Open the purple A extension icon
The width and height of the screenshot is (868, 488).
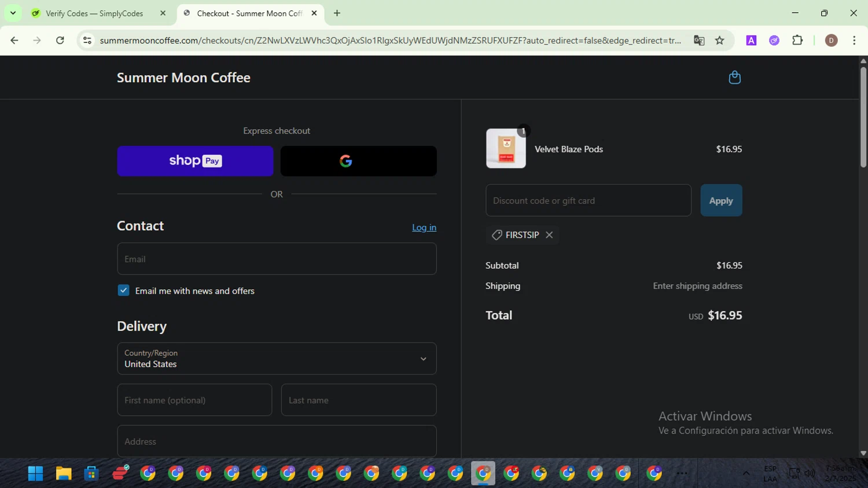click(751, 41)
